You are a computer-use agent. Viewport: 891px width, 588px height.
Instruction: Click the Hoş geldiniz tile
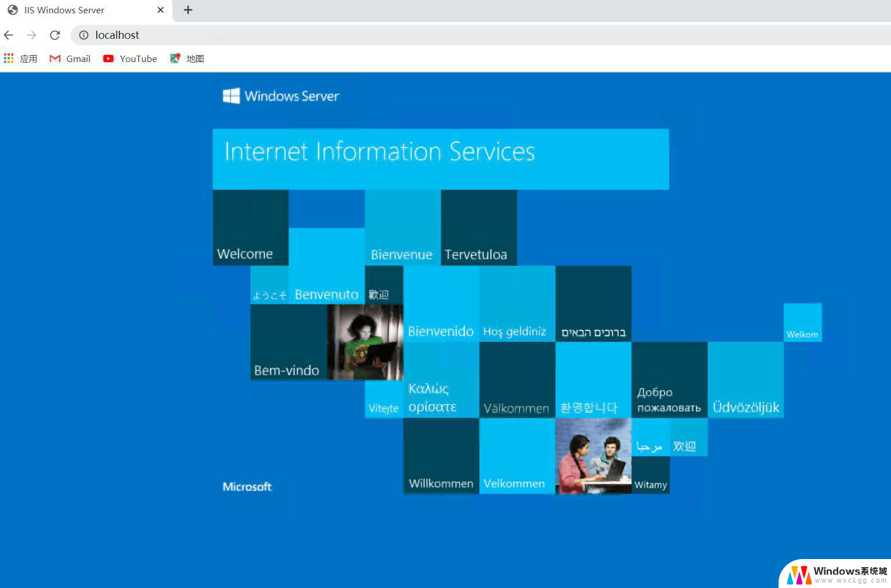(517, 304)
